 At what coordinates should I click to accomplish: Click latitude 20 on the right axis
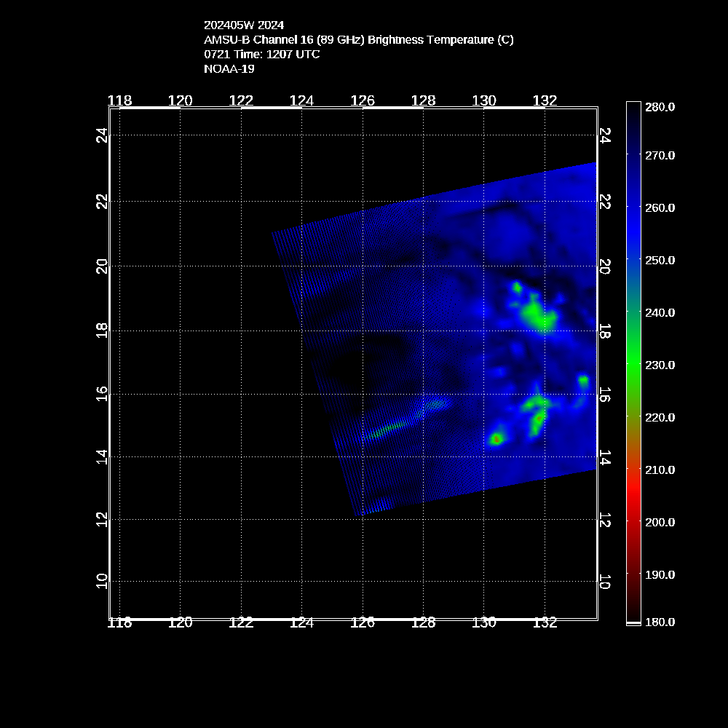(605, 266)
